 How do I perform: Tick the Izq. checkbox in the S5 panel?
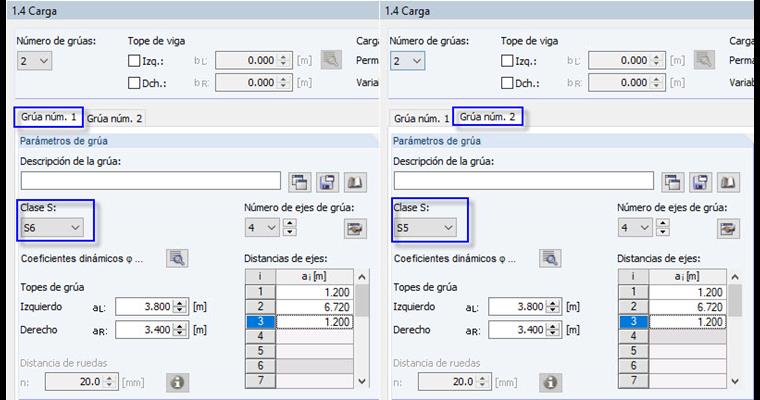tap(508, 61)
